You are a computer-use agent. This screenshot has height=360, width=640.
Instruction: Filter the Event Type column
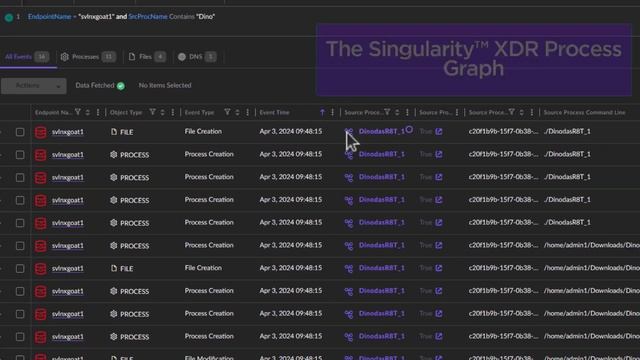[227, 112]
